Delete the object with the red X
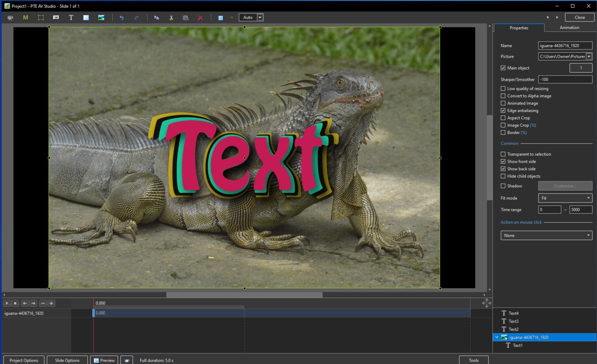The height and width of the screenshot is (364, 597). pos(200,18)
